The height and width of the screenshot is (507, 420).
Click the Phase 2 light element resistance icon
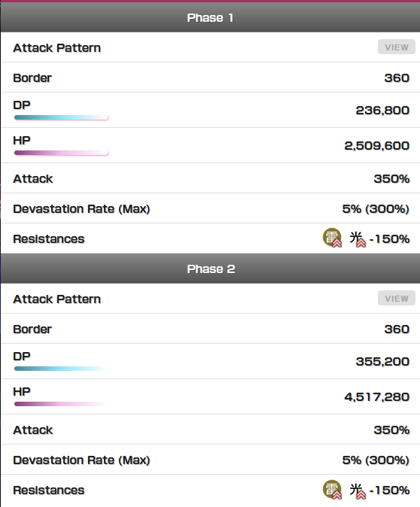[358, 490]
